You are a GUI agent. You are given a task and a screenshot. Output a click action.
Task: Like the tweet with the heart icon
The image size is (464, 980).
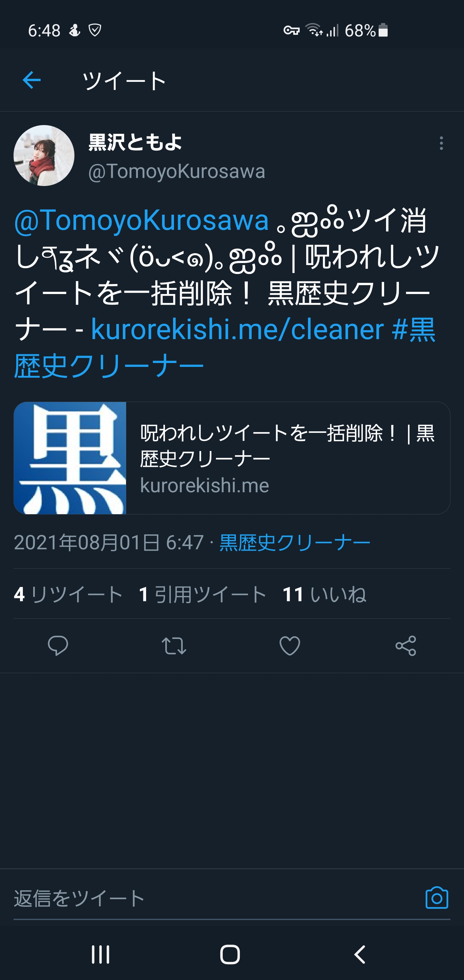coord(290,646)
